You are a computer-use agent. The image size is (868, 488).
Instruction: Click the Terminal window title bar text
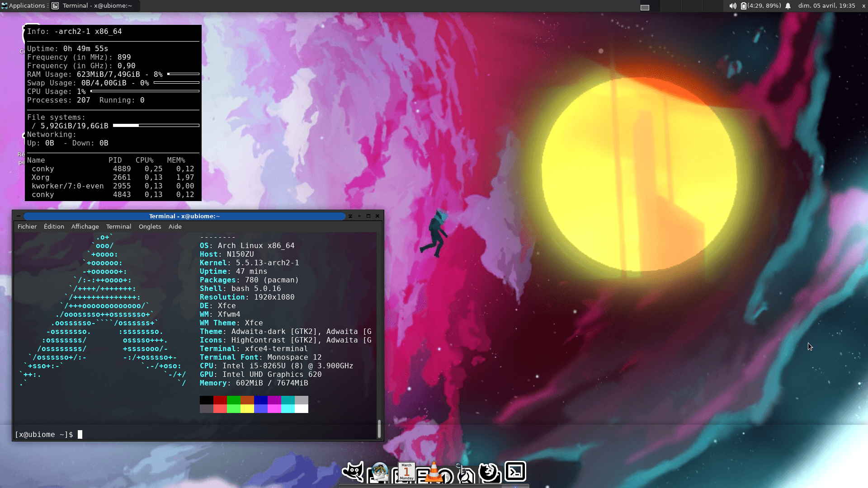[184, 216]
